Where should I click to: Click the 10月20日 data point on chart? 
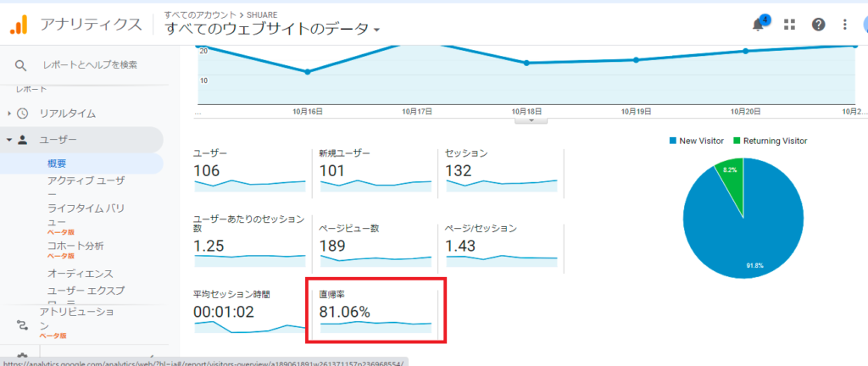tap(745, 51)
